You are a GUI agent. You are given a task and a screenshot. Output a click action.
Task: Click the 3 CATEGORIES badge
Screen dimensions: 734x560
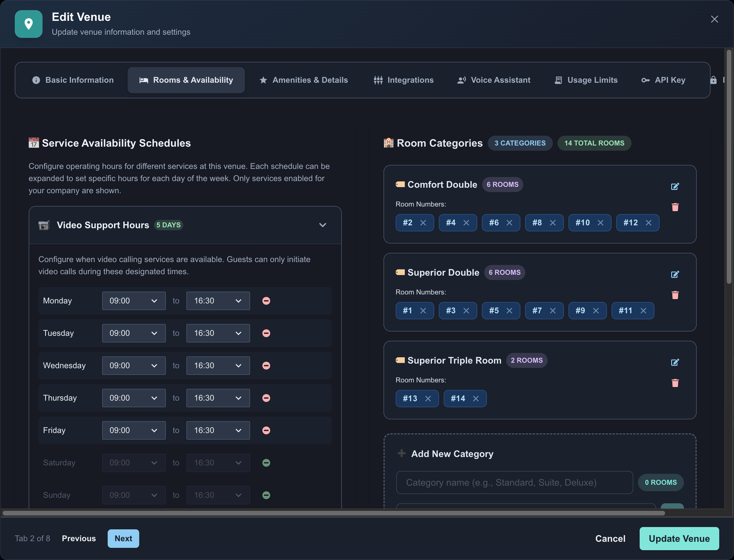pyautogui.click(x=520, y=143)
